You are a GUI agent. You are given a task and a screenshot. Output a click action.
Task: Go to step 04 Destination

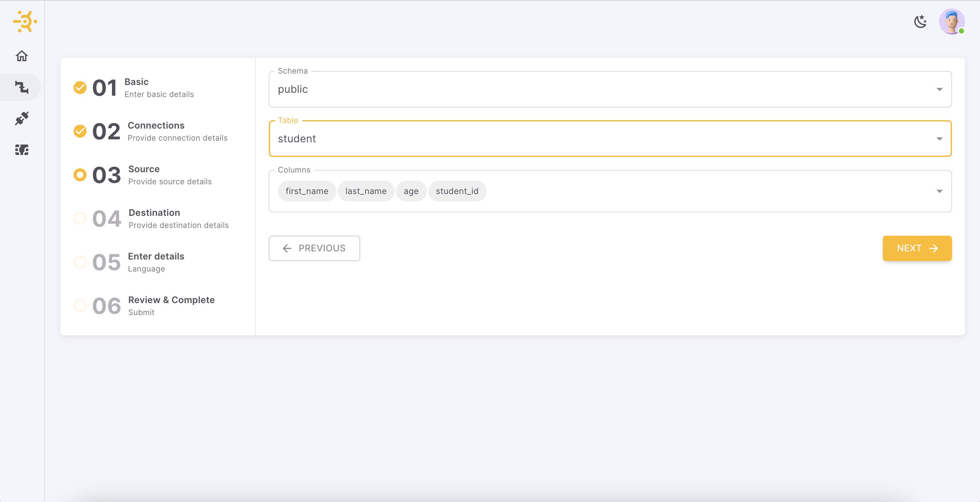click(x=151, y=218)
